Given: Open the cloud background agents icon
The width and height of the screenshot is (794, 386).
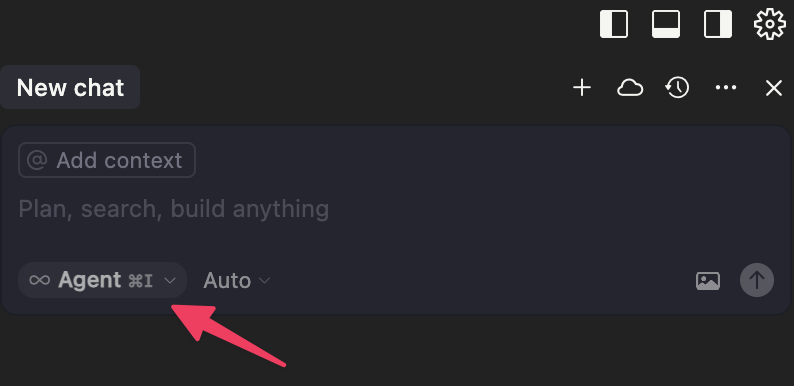Looking at the screenshot, I should [x=630, y=88].
